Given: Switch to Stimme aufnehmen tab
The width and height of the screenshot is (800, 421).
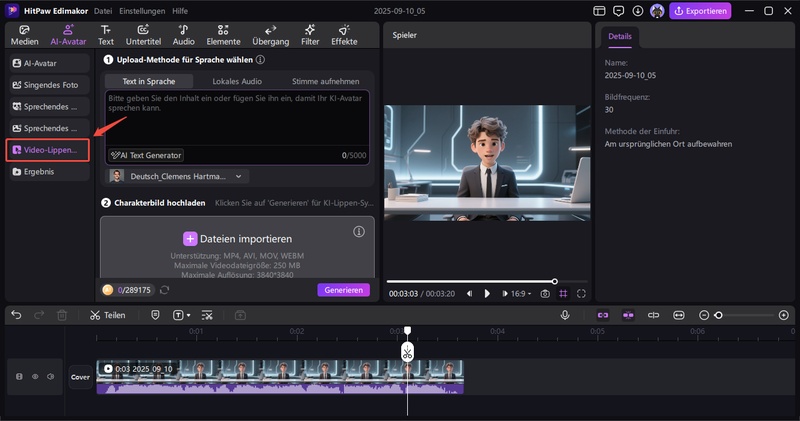Looking at the screenshot, I should pyautogui.click(x=325, y=81).
